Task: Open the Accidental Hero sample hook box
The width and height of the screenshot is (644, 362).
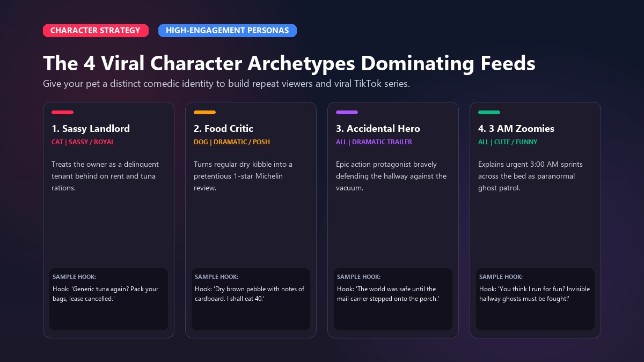Action: pyautogui.click(x=393, y=299)
